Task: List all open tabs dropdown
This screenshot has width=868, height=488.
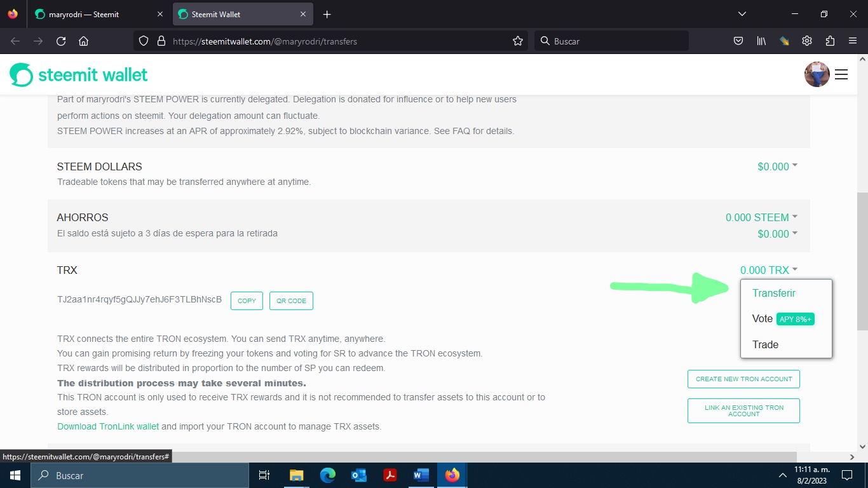Action: click(742, 14)
